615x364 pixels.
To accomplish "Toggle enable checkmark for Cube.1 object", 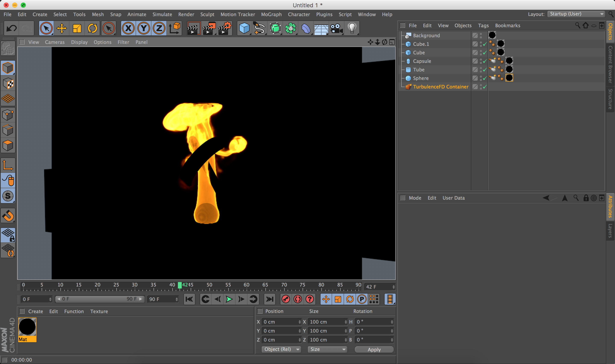I will coord(485,44).
